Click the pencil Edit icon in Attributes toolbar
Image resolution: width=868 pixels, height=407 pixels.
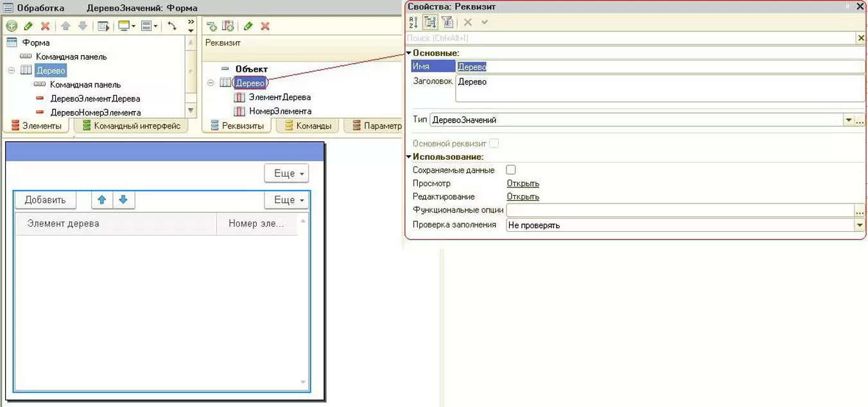point(248,26)
